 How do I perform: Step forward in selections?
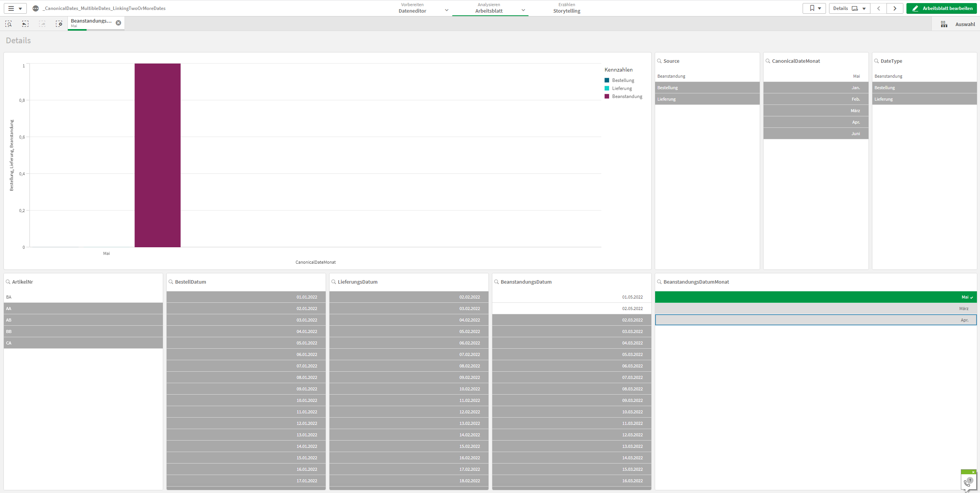[x=42, y=24]
